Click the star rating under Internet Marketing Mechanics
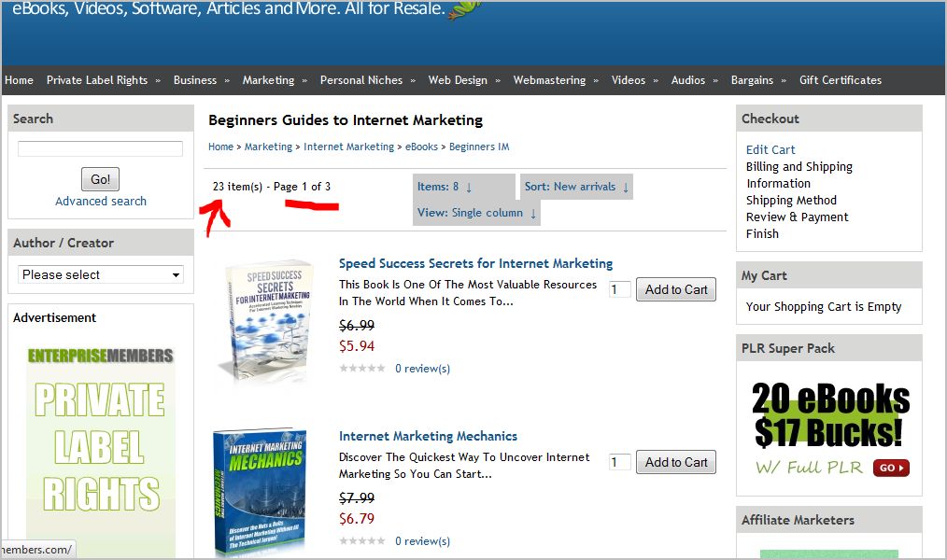This screenshot has height=560, width=947. 361,540
